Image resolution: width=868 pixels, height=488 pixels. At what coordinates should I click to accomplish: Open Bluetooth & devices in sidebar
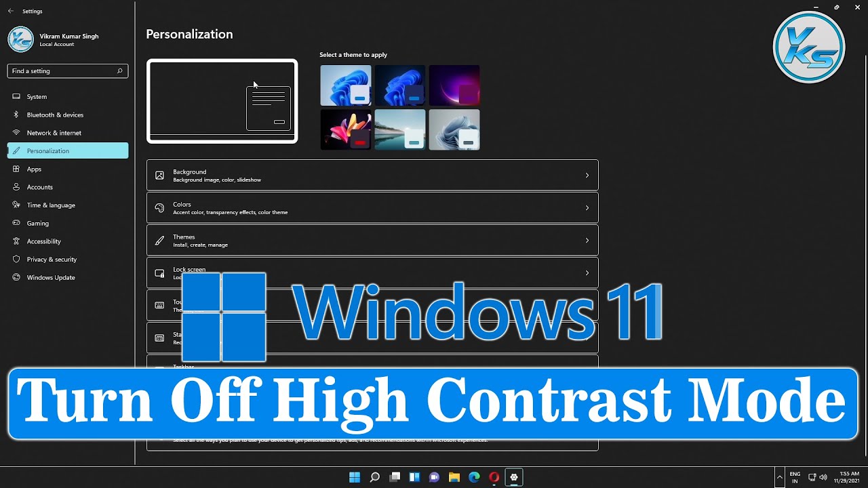(x=68, y=115)
